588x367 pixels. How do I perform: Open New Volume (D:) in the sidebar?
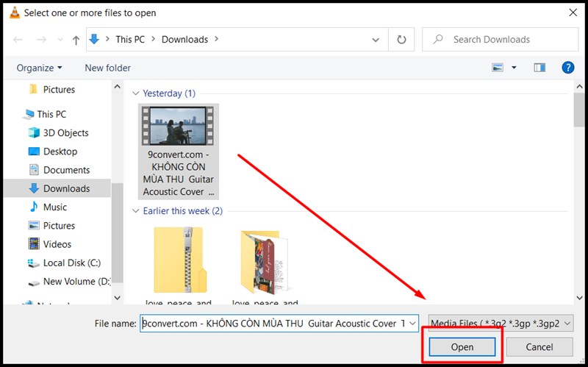click(69, 282)
